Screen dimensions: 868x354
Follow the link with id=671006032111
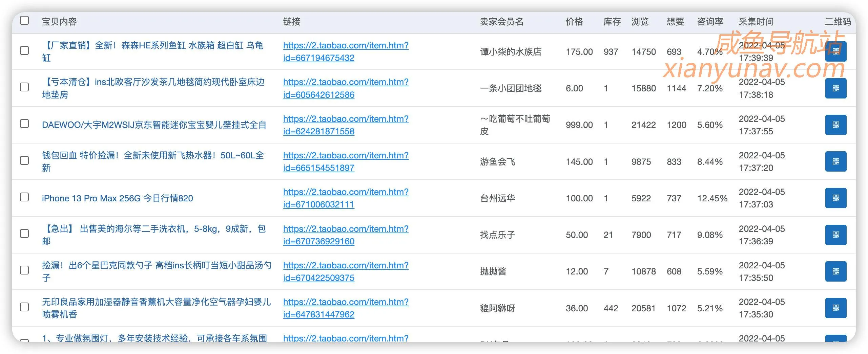(x=346, y=198)
